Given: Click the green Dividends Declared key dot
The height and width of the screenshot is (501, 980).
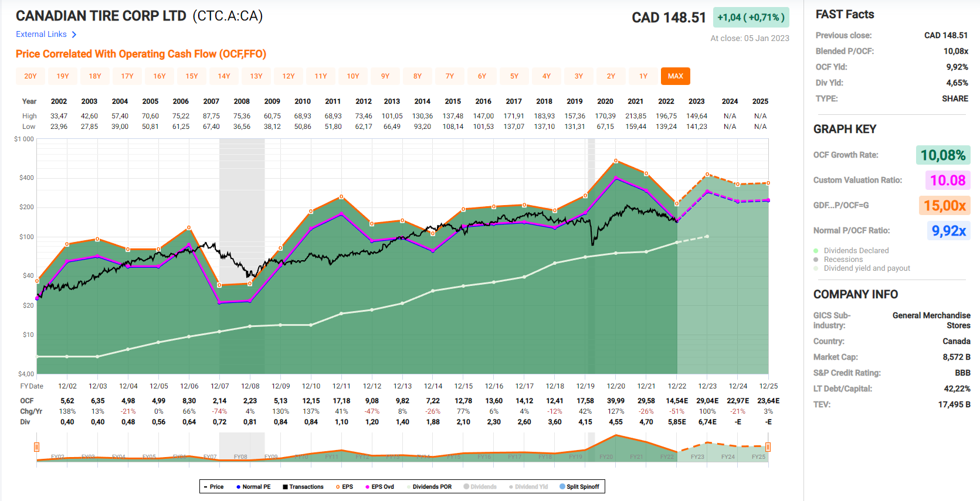Looking at the screenshot, I should tap(816, 251).
